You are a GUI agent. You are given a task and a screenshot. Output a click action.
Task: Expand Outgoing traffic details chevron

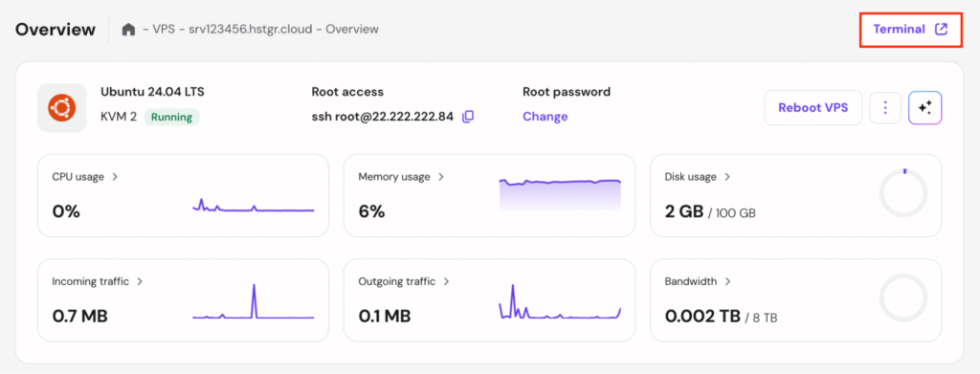pyautogui.click(x=446, y=281)
